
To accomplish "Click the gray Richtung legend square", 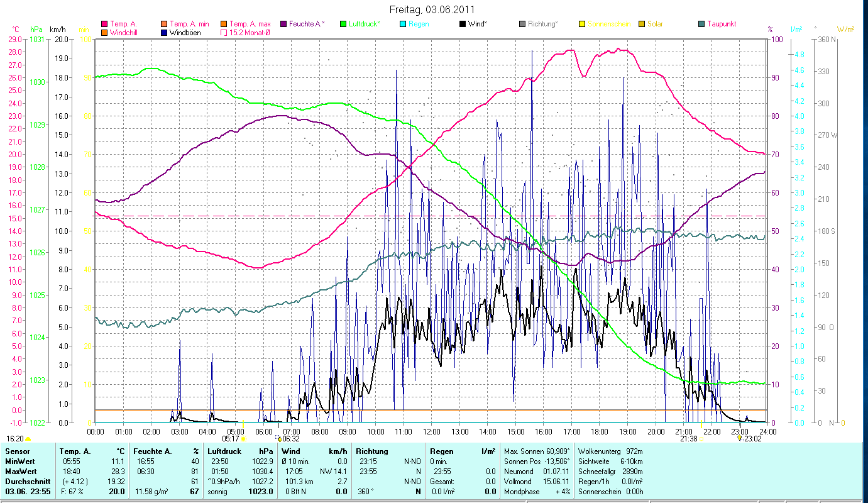I will 523,24.
